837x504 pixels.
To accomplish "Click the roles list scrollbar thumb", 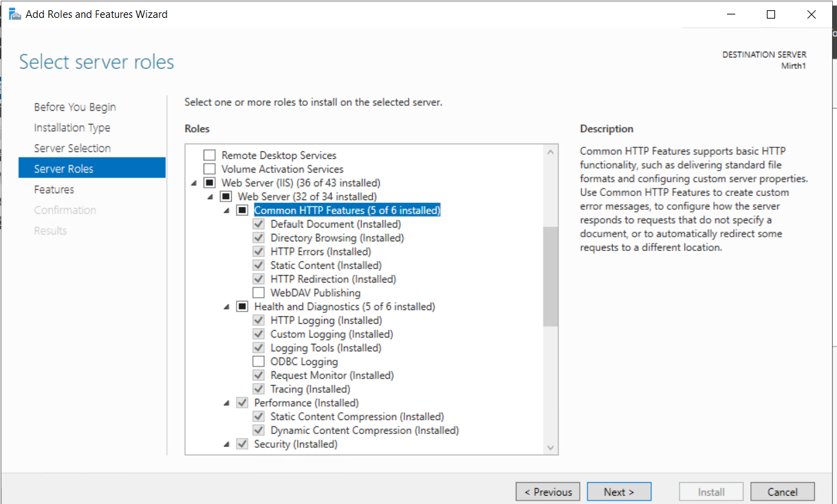I will click(x=550, y=276).
